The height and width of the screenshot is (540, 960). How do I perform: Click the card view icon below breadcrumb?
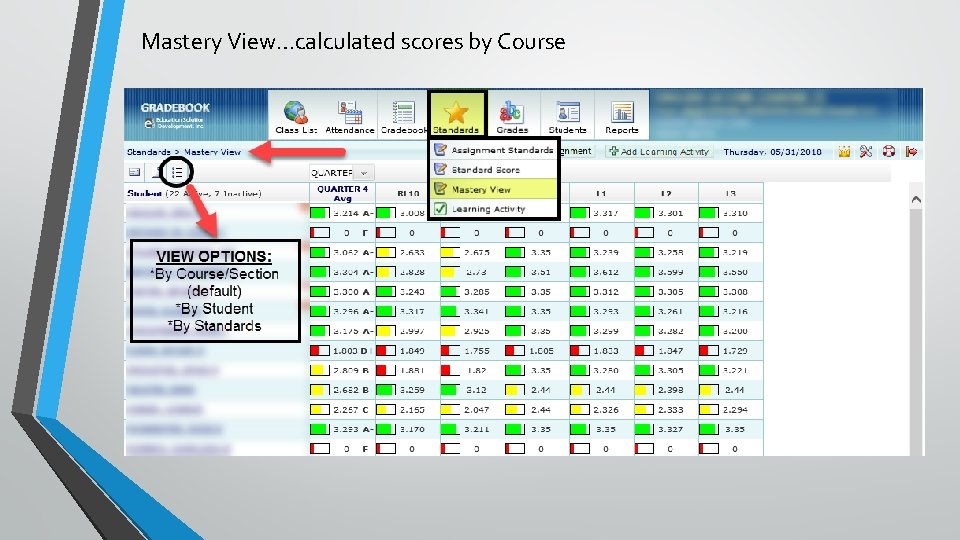pyautogui.click(x=135, y=173)
